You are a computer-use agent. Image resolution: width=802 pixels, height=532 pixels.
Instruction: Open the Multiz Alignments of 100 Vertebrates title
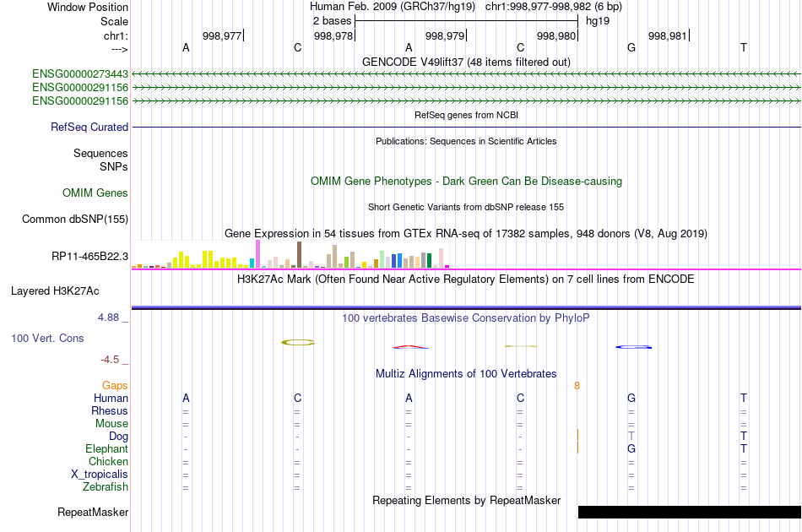[x=466, y=374]
